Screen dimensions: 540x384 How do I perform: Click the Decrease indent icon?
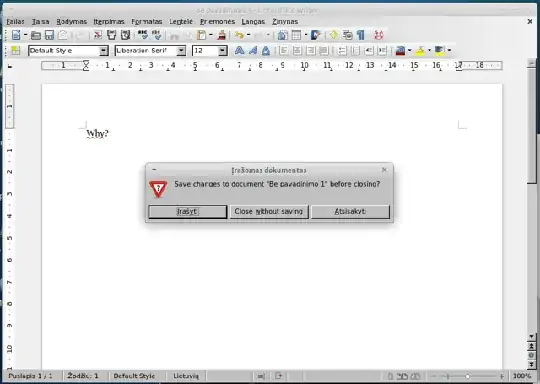coord(368,51)
